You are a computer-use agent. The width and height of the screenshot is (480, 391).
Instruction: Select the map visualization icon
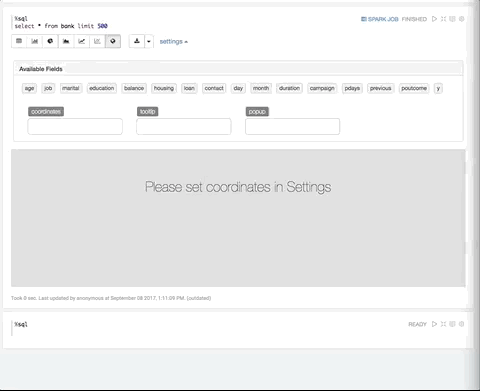pyautogui.click(x=113, y=41)
